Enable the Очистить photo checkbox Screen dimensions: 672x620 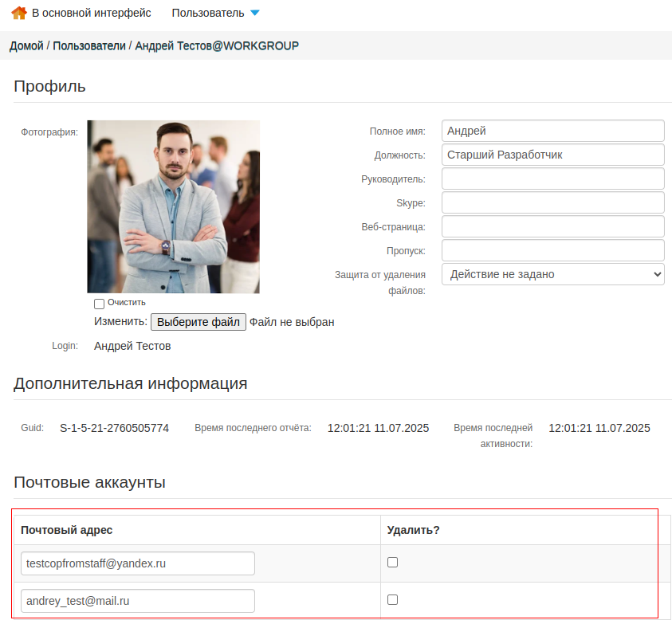click(100, 304)
